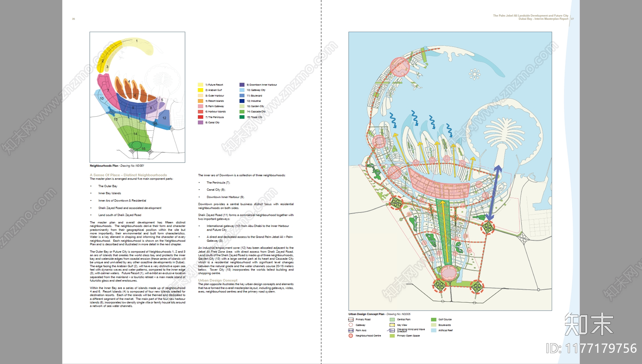Click the Neighbourhoods Plan map image
Viewport: 642px width, 364px height.
tap(137, 97)
